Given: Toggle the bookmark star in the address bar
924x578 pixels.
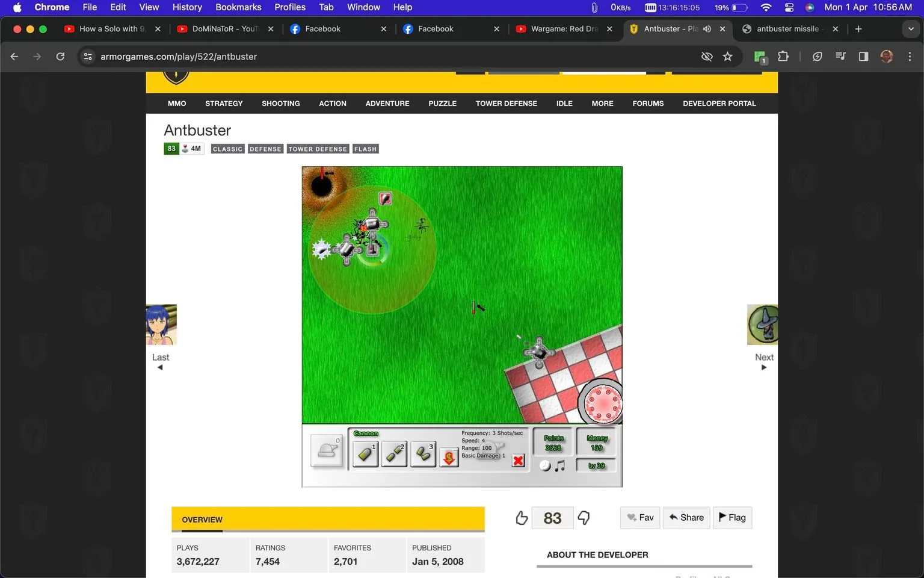Looking at the screenshot, I should [x=728, y=56].
